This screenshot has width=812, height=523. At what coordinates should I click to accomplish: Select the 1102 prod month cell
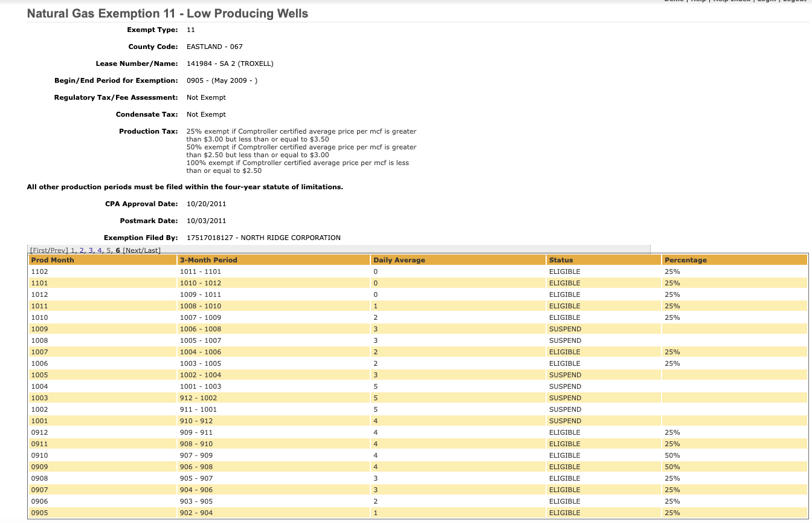39,271
